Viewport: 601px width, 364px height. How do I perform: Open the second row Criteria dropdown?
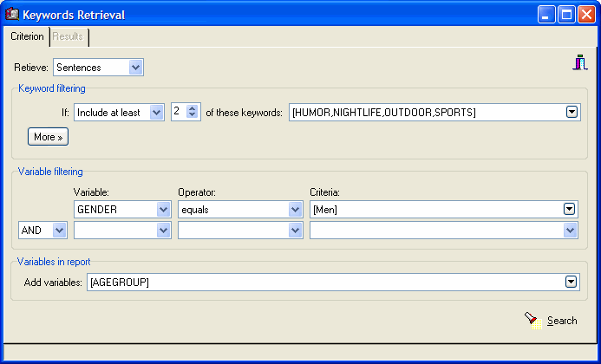pos(570,230)
